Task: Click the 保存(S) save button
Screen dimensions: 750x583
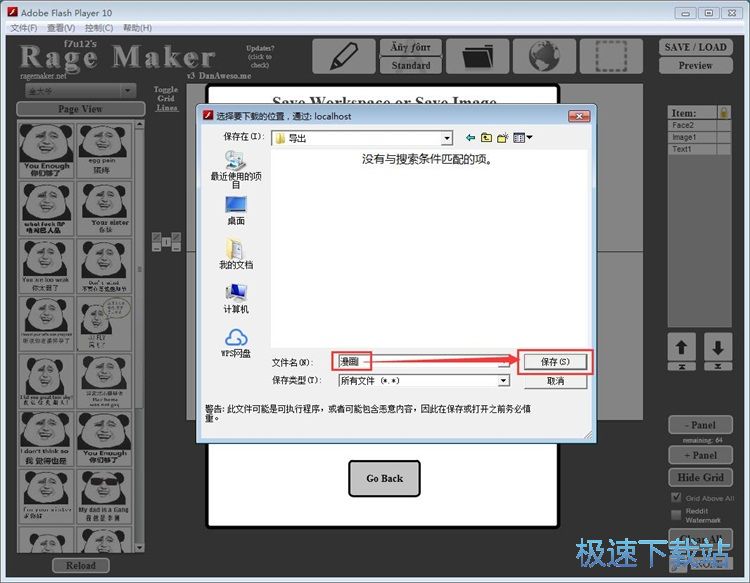Action: coord(555,362)
